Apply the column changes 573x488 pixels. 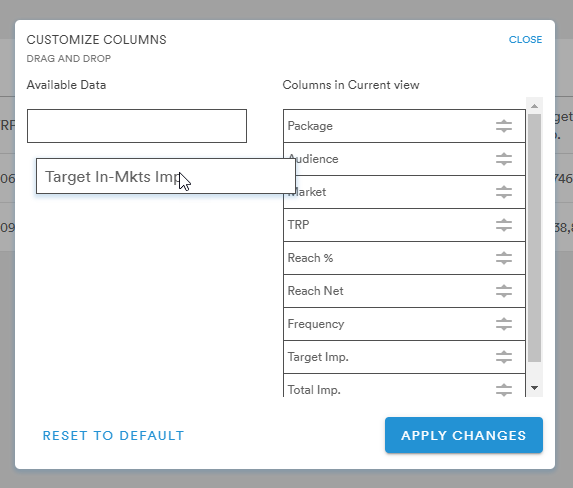tap(464, 435)
